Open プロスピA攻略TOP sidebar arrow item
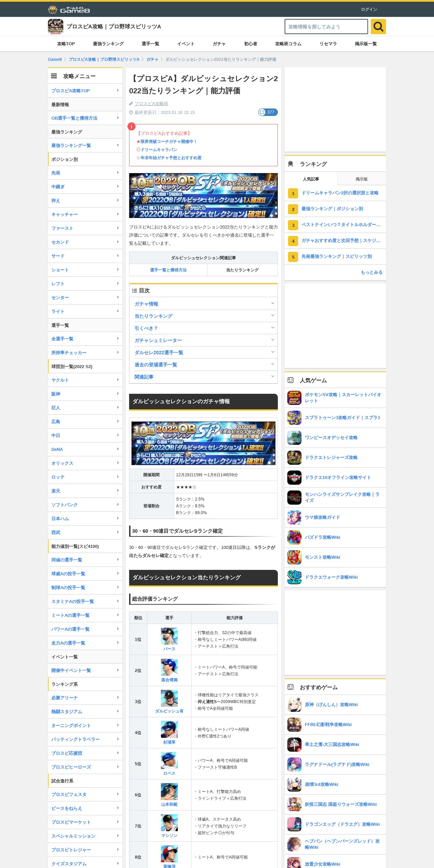 tap(85, 91)
